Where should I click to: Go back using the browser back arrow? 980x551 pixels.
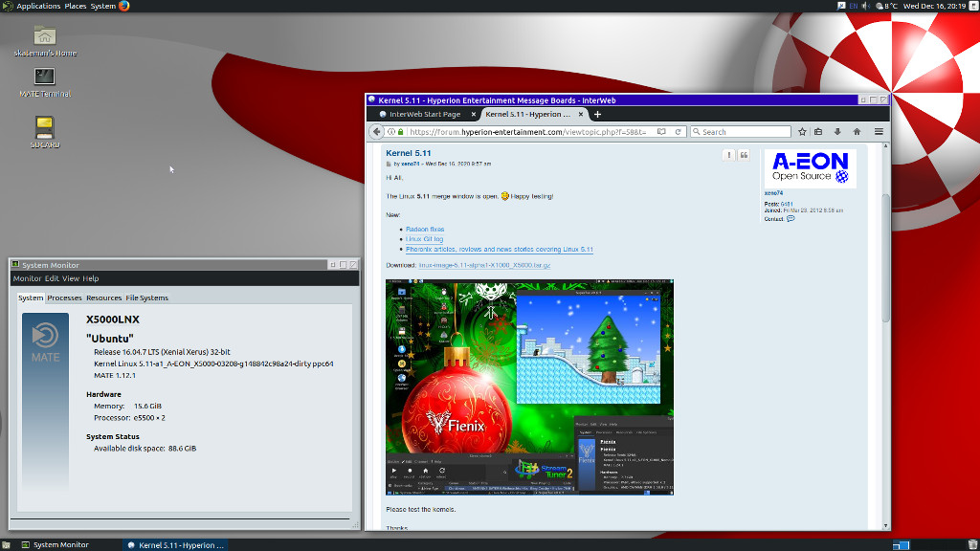tap(376, 132)
